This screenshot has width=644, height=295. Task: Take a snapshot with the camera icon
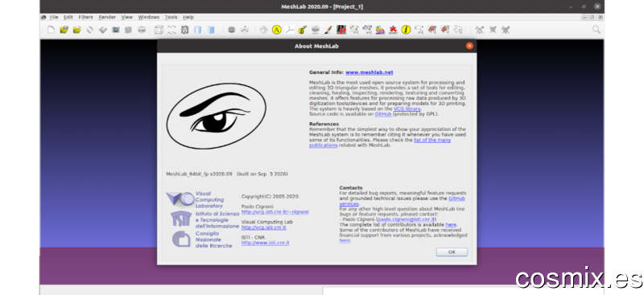pos(116,30)
